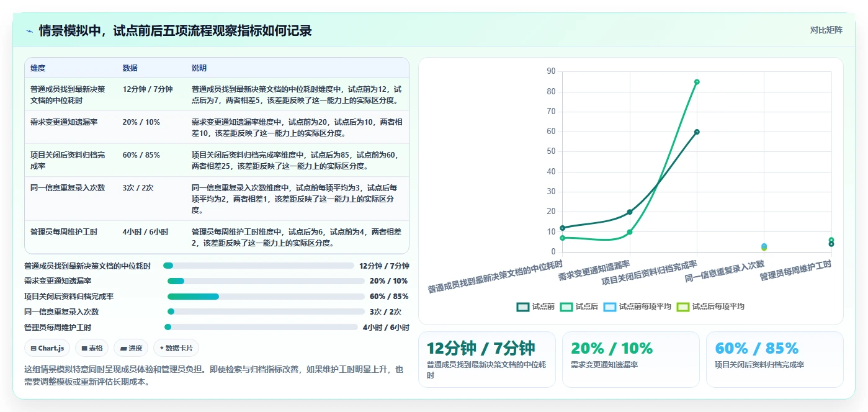
Task: Click the 试点前 data point at 60
Action: coord(697,132)
